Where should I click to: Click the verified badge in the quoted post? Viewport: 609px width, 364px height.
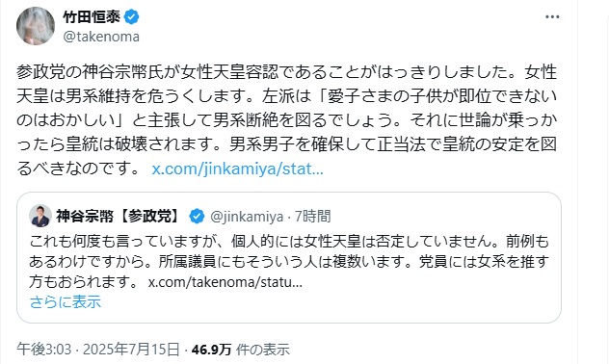[197, 216]
